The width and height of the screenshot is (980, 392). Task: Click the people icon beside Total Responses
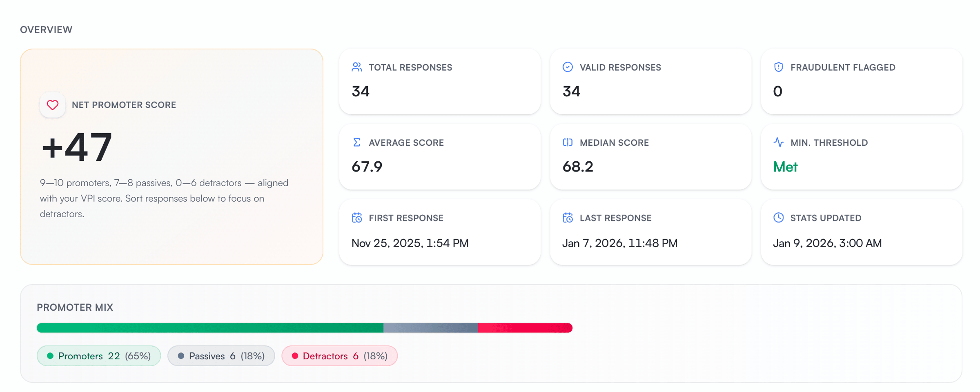click(357, 67)
